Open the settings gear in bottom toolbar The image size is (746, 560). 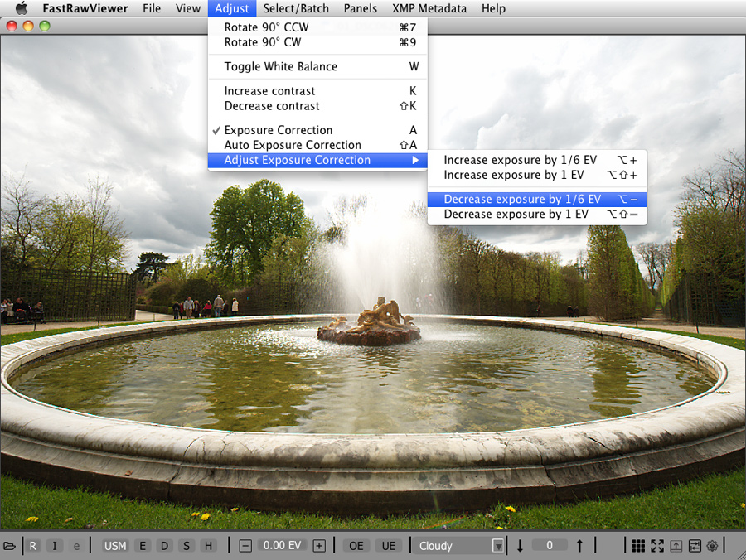712,546
